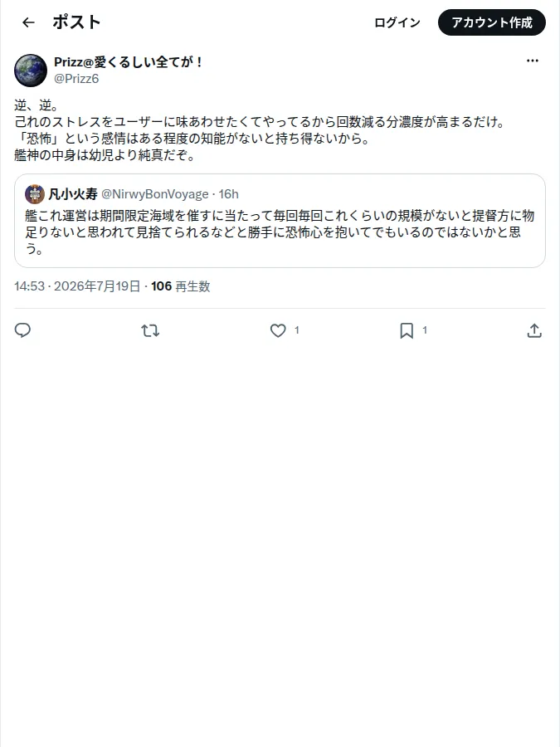Viewport: 560px width, 747px height.
Task: Click the share upload icon
Action: tap(534, 330)
